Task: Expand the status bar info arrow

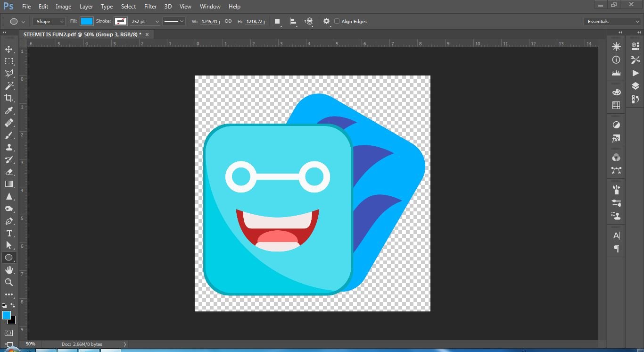Action: click(x=125, y=344)
